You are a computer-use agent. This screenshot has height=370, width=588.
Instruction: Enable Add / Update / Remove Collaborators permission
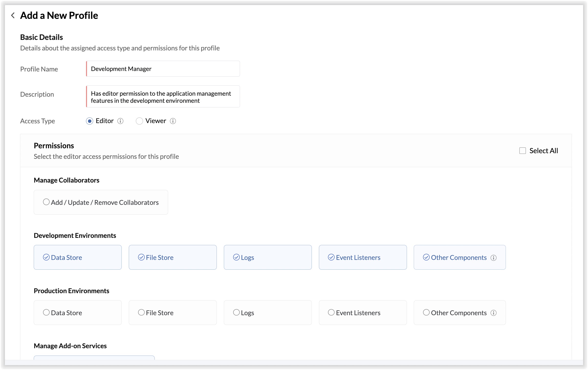46,202
